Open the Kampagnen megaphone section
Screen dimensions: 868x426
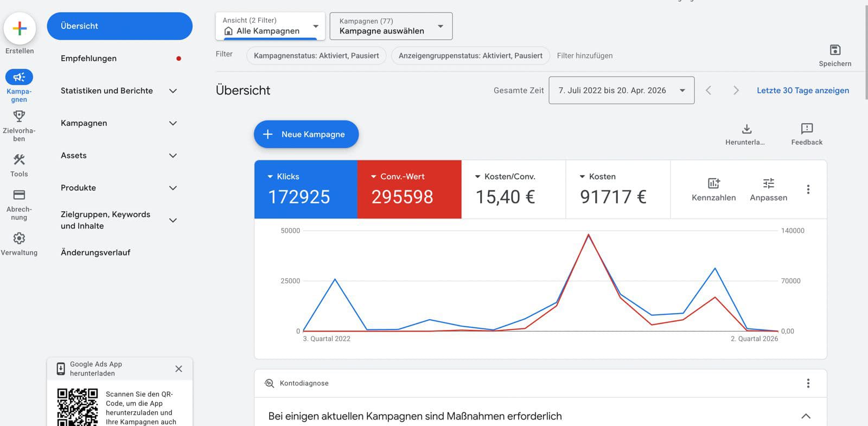pyautogui.click(x=19, y=77)
